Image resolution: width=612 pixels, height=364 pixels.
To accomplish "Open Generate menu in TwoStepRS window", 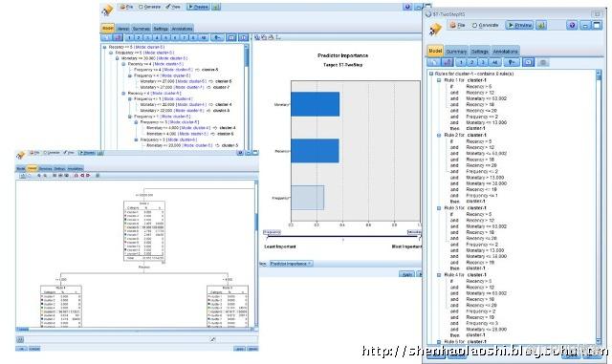I will click(485, 25).
